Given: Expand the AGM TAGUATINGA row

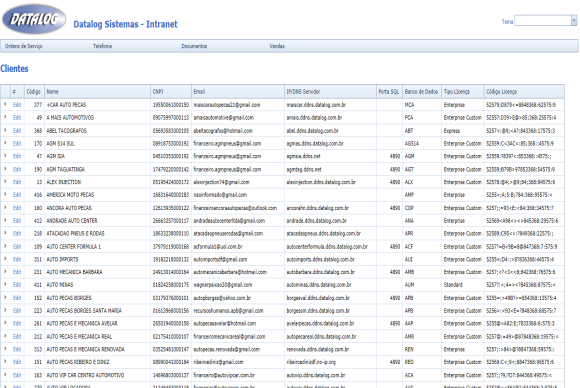Looking at the screenshot, I should tap(5, 169).
